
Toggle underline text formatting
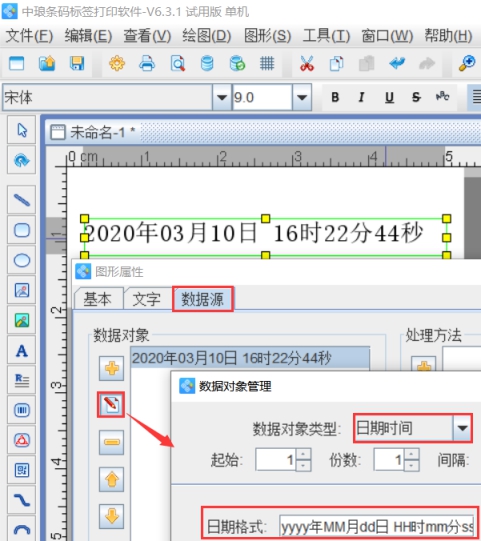[x=389, y=97]
